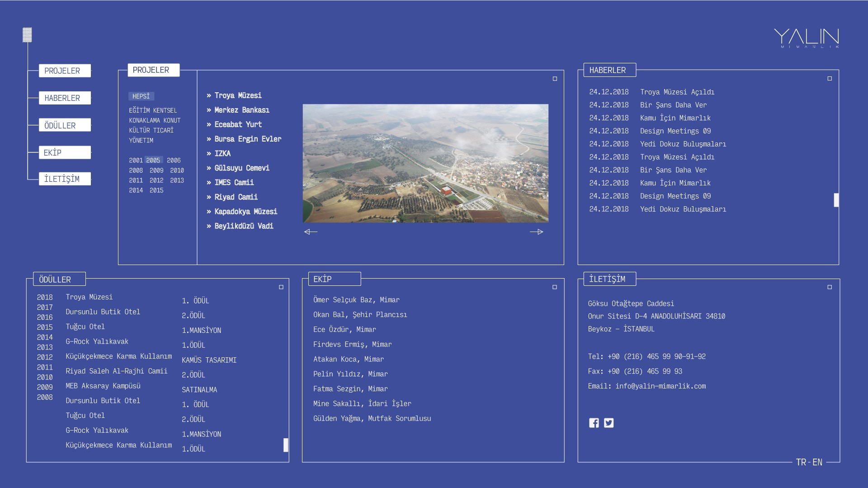The width and height of the screenshot is (868, 488).
Task: Click the Twitter icon in İletişim panel
Action: tap(609, 423)
